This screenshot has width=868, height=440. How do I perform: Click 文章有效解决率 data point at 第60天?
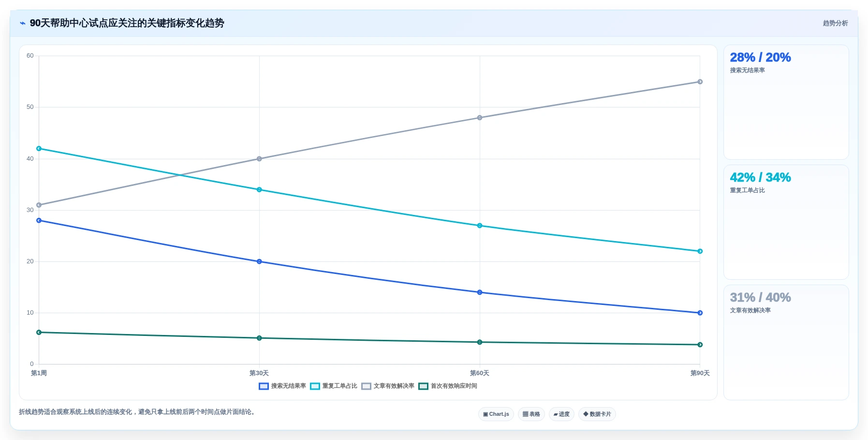point(480,118)
